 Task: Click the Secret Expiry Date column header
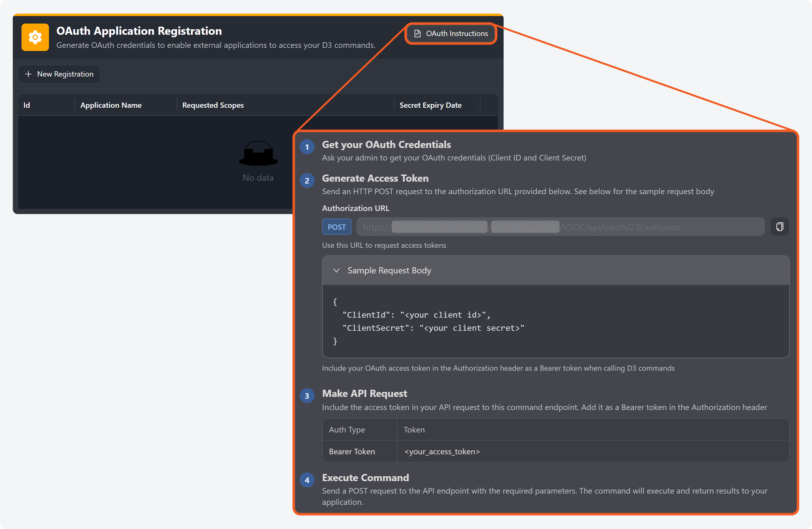[x=430, y=105]
